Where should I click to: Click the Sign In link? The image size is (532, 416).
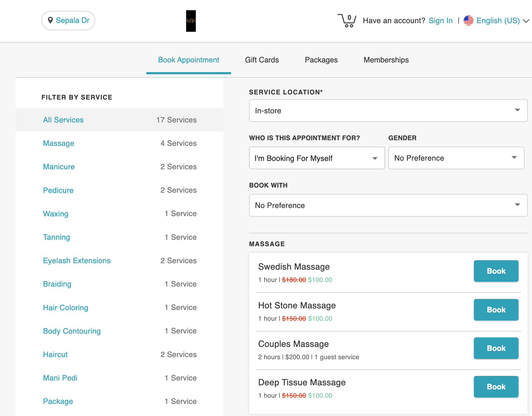pos(440,20)
